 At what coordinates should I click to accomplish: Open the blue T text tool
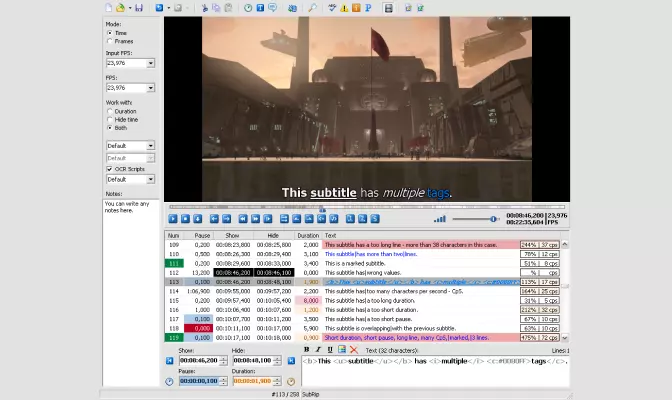(x=260, y=8)
